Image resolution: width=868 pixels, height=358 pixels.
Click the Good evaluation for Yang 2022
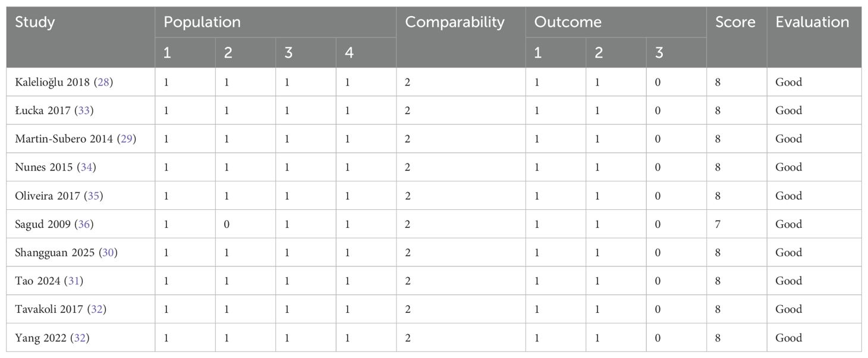pyautogui.click(x=788, y=338)
